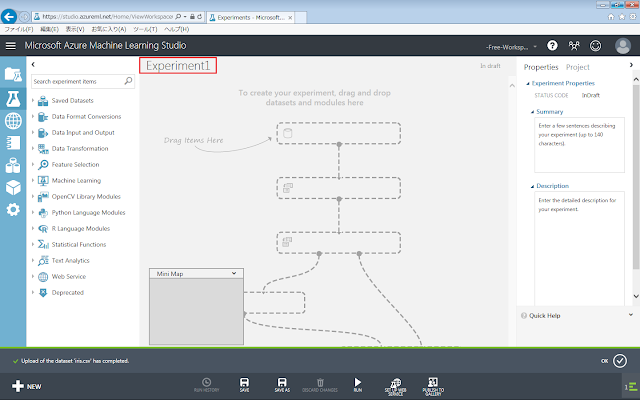Click the Save As toolbar button
Image resolution: width=640 pixels, height=400 pixels.
282,384
